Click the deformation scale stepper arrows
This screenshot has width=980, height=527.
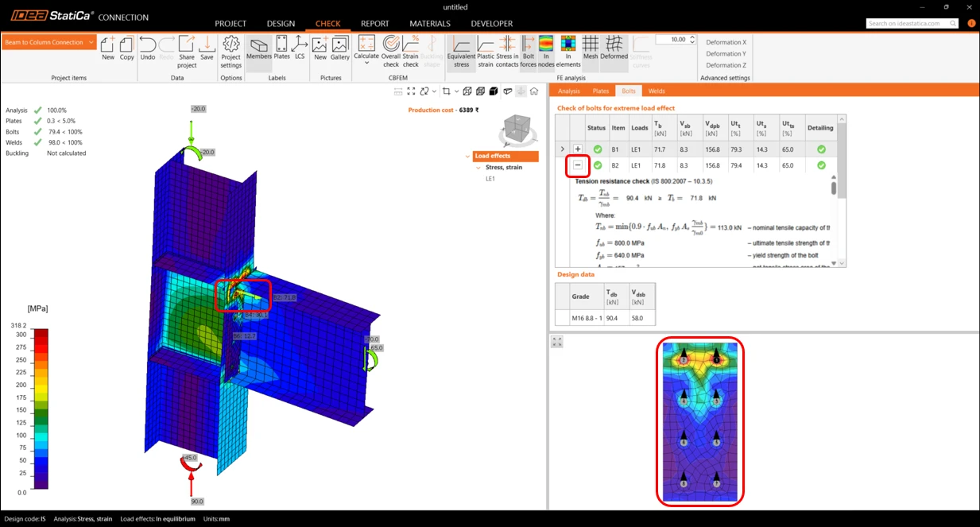(x=692, y=39)
